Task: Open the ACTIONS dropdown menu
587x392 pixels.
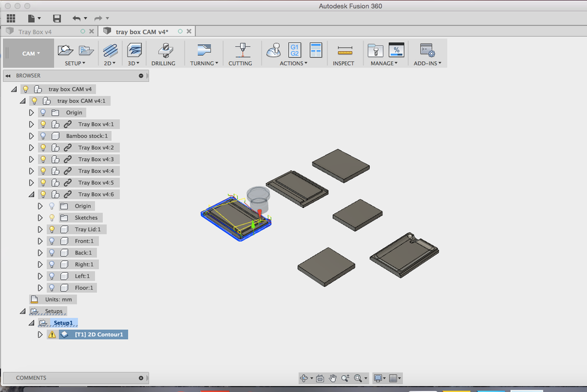Action: [x=293, y=63]
